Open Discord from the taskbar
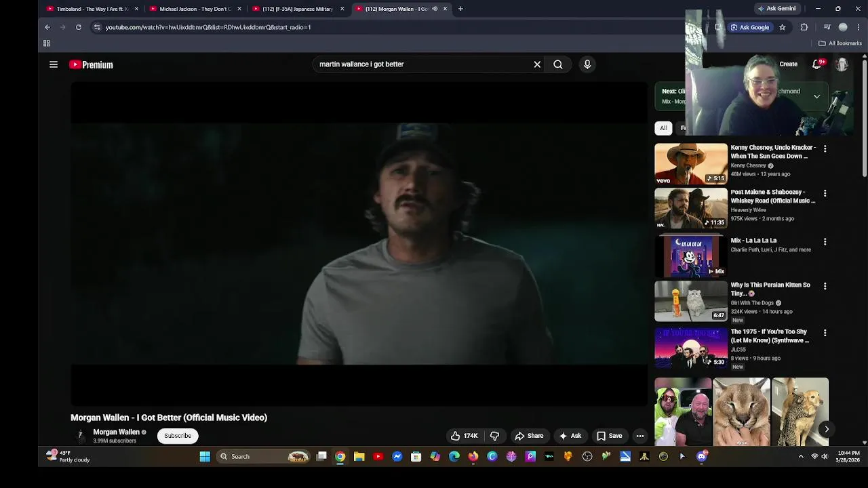Image resolution: width=868 pixels, height=488 pixels. tap(701, 457)
